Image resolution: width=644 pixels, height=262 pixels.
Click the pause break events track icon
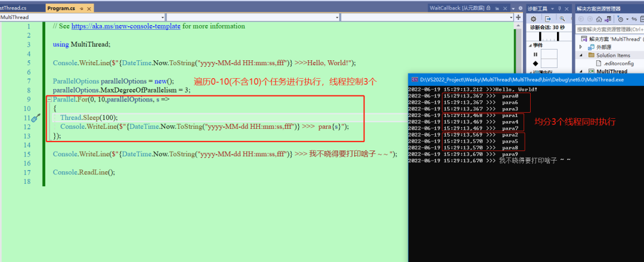(x=535, y=54)
